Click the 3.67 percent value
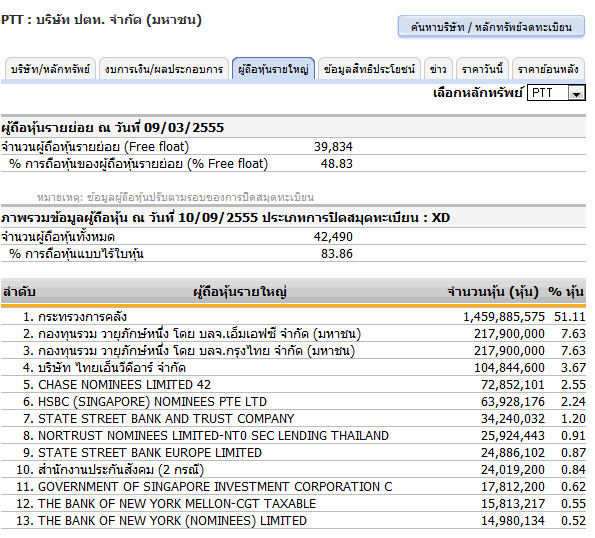Image resolution: width=595 pixels, height=538 pixels. pos(573,368)
